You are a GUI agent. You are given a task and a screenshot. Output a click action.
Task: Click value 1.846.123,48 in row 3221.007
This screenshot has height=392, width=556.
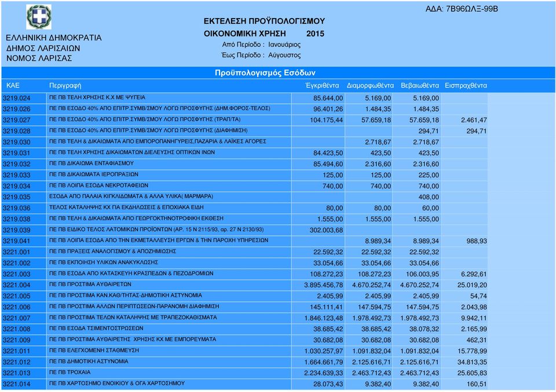pyautogui.click(x=323, y=318)
